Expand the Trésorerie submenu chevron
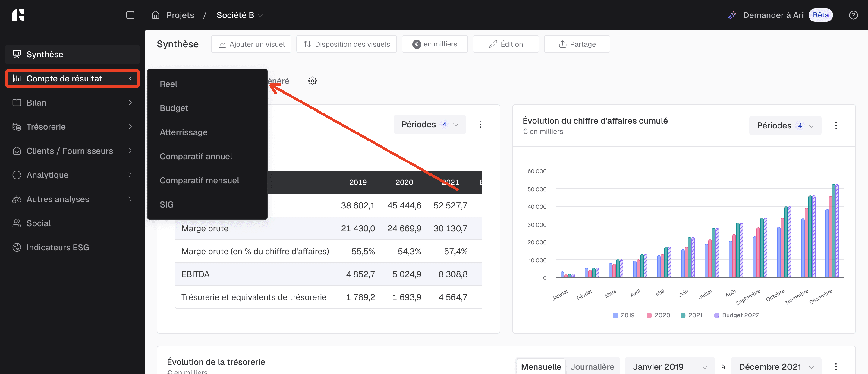Viewport: 868px width, 374px height. coord(130,127)
